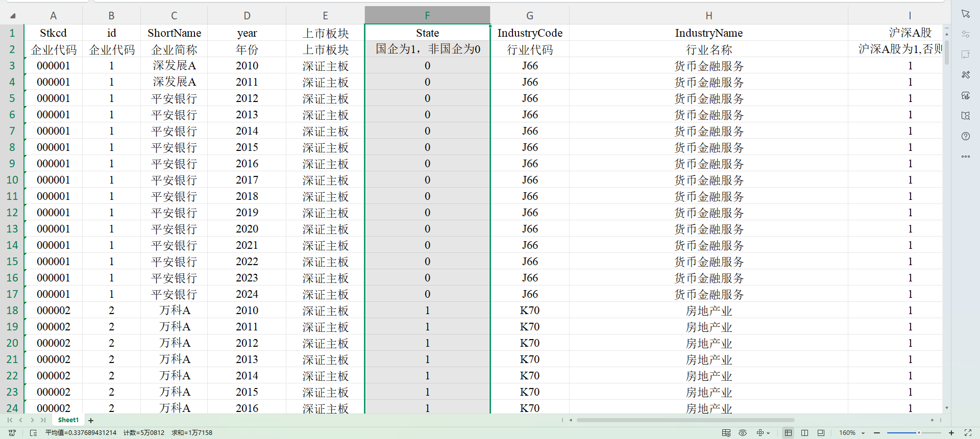980x439 pixels.
Task: Add a new sheet with plus button
Action: click(x=91, y=421)
